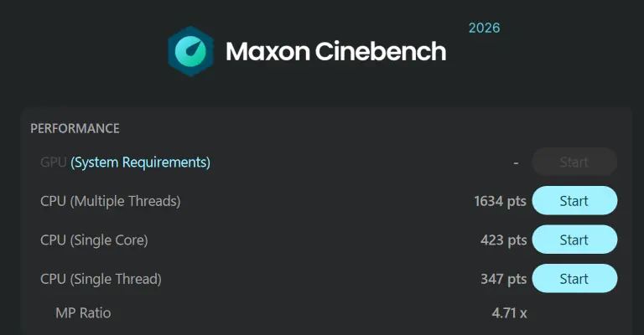
Task: Click the 2026 version label
Action: tap(484, 28)
